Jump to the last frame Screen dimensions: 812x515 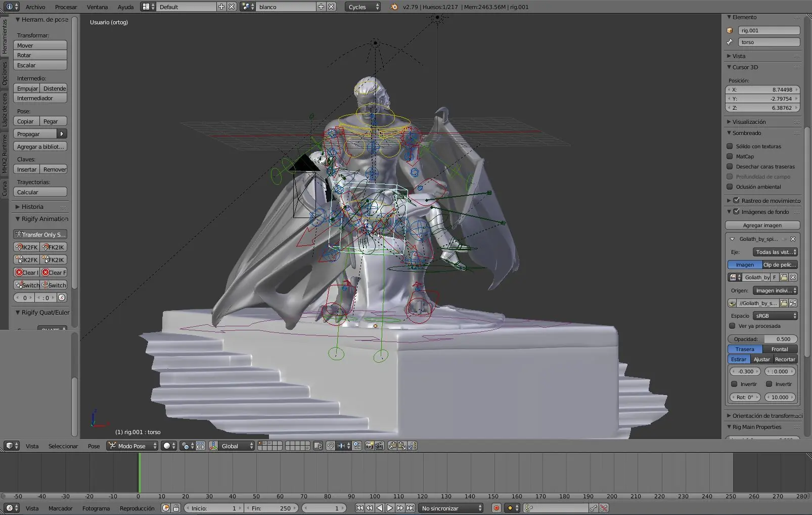(410, 508)
